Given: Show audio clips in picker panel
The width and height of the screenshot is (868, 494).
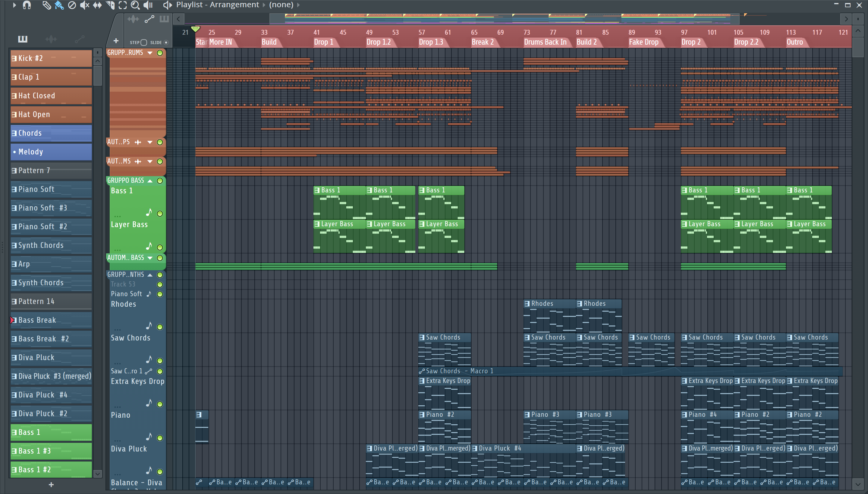Looking at the screenshot, I should pos(51,39).
